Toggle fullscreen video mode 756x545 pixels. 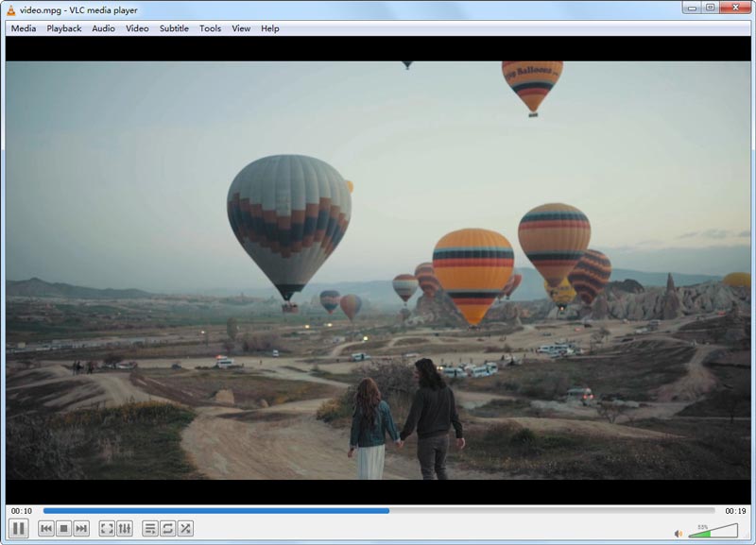(108, 529)
